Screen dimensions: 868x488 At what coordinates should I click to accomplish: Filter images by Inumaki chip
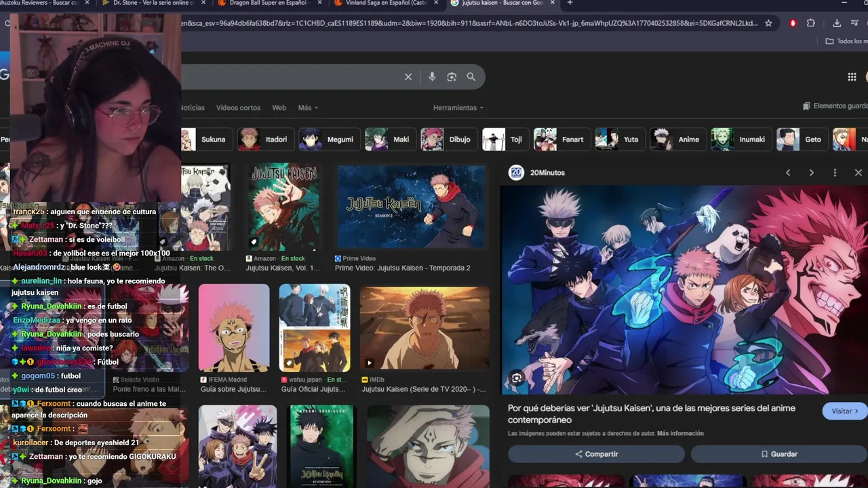pos(741,140)
